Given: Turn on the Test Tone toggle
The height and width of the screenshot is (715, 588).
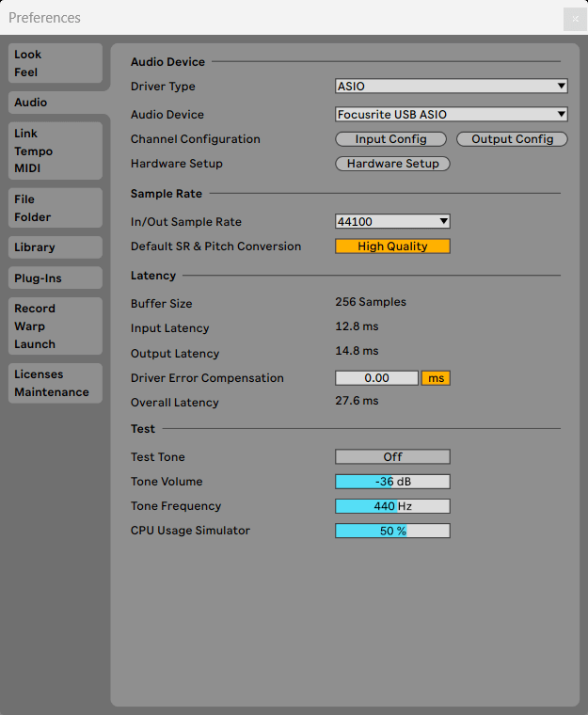Looking at the screenshot, I should coord(392,457).
